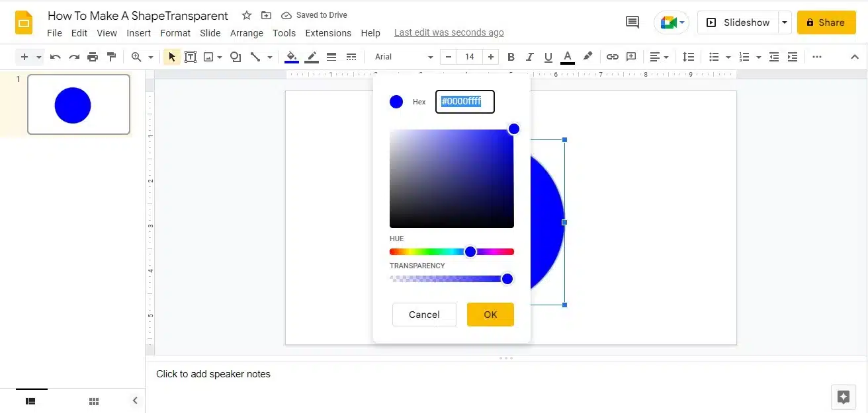Open the Arrange menu
This screenshot has height=413, width=868.
(246, 33)
